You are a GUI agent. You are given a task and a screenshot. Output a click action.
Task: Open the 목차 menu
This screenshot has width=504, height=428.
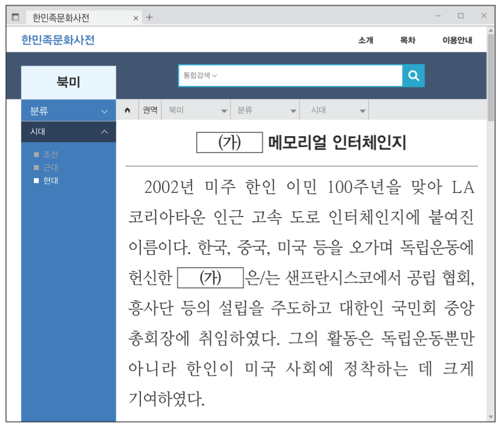click(407, 40)
